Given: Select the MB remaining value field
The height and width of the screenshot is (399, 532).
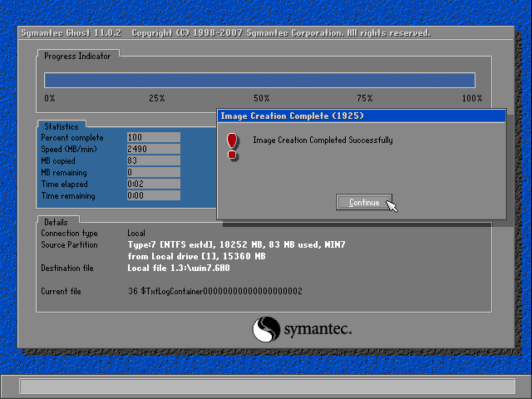Looking at the screenshot, I should [153, 172].
